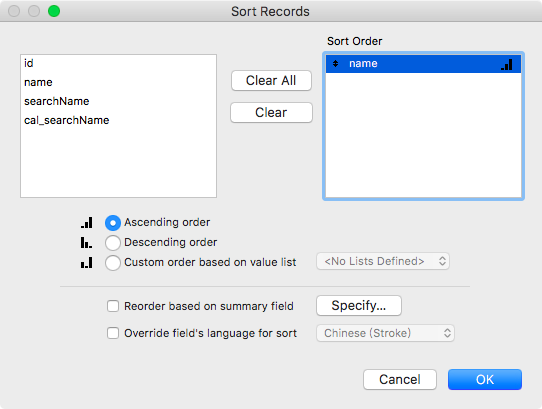
Task: Select the Ascending order radio button
Action: pos(113,223)
